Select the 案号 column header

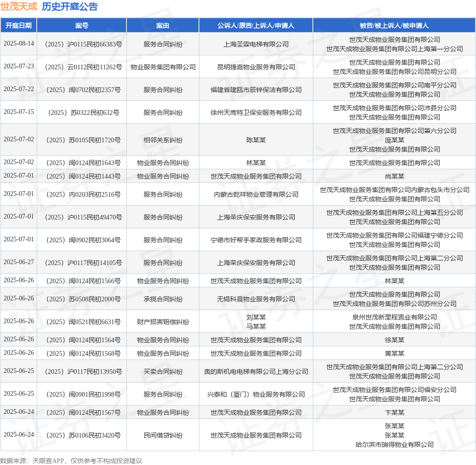click(x=82, y=26)
